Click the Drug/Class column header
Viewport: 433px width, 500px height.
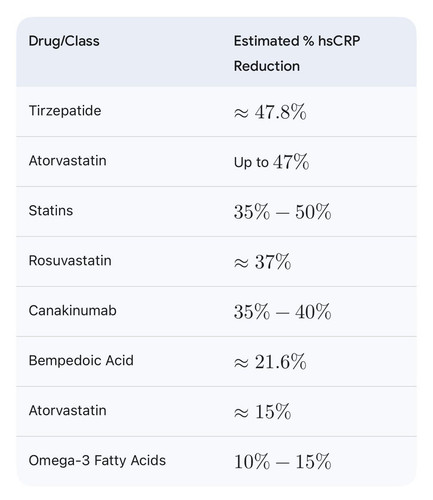(64, 41)
